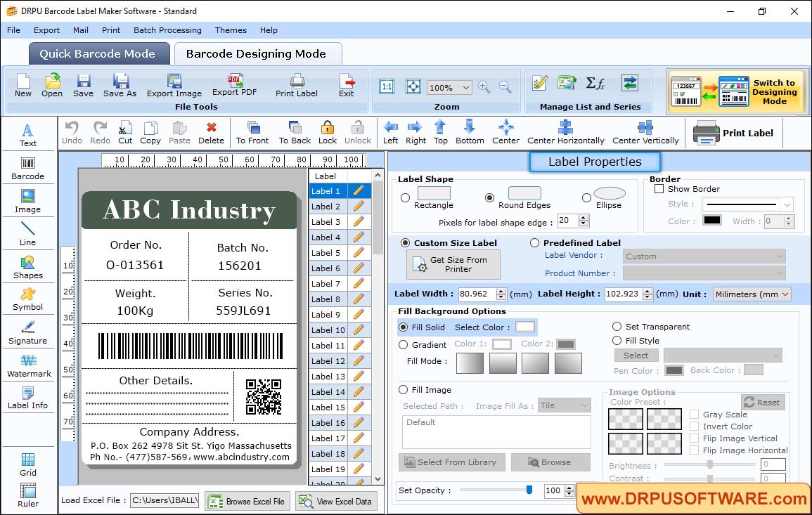The image size is (812, 515).
Task: Select the Symbol tool
Action: (28, 299)
